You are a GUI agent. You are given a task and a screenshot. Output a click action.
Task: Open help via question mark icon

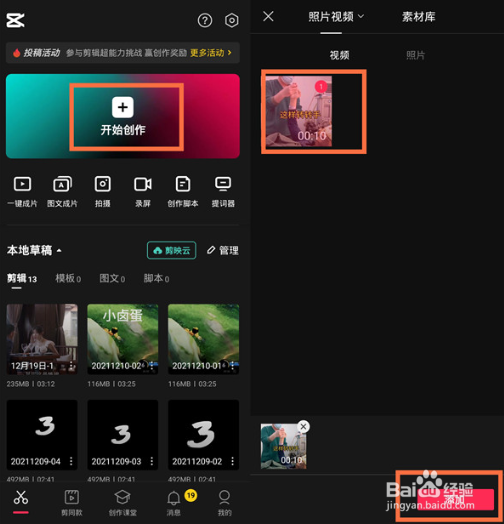pos(205,20)
